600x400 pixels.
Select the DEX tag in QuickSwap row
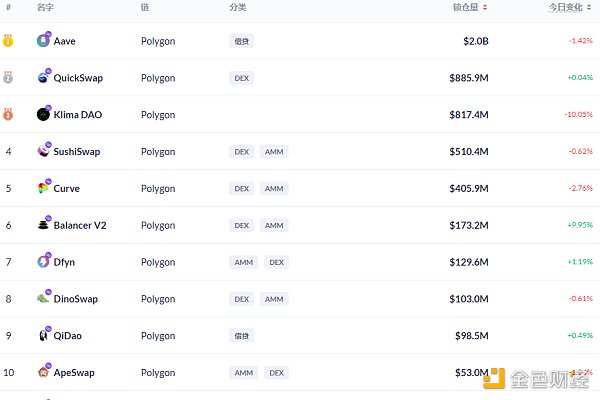point(241,78)
